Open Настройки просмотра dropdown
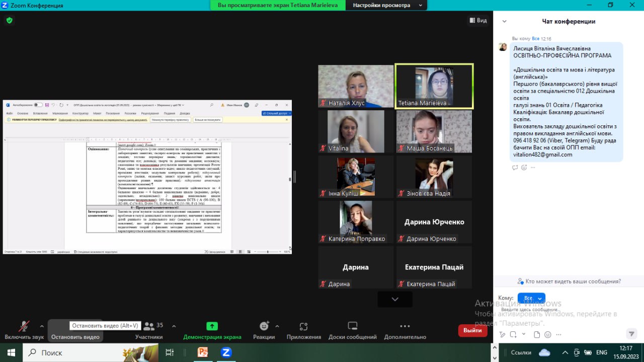 [385, 5]
